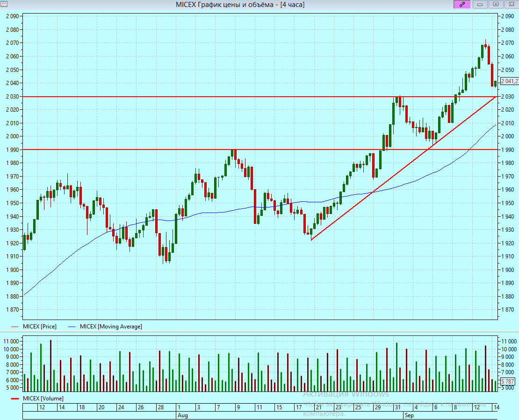This screenshot has width=519, height=420.
Task: Click 11 000 on the left volume axis
Action: 11,342
